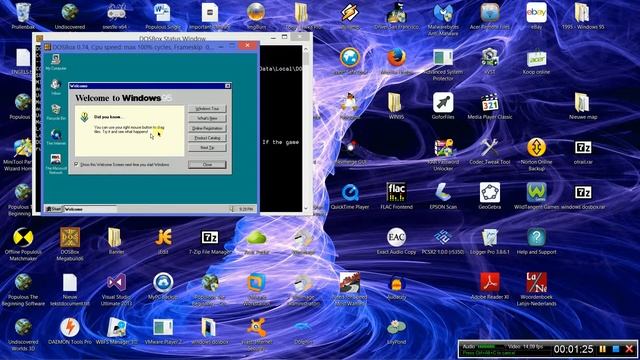
Task: Uncheck Show this Welcome Screen checkbox
Action: (76, 164)
